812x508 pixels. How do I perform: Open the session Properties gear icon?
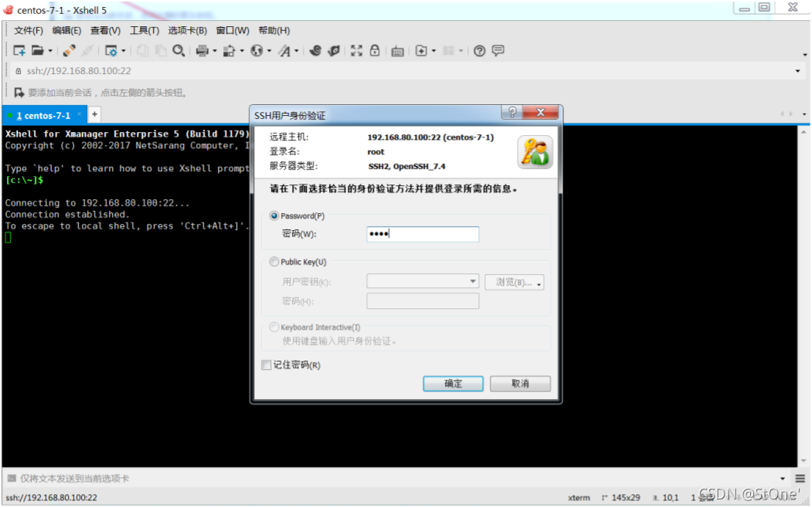pos(110,50)
